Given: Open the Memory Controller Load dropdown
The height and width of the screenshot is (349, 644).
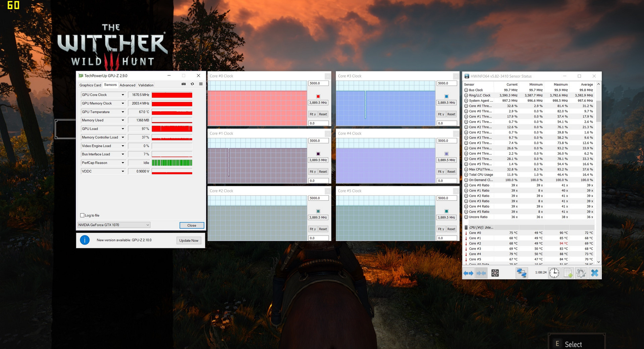Looking at the screenshot, I should (x=123, y=137).
